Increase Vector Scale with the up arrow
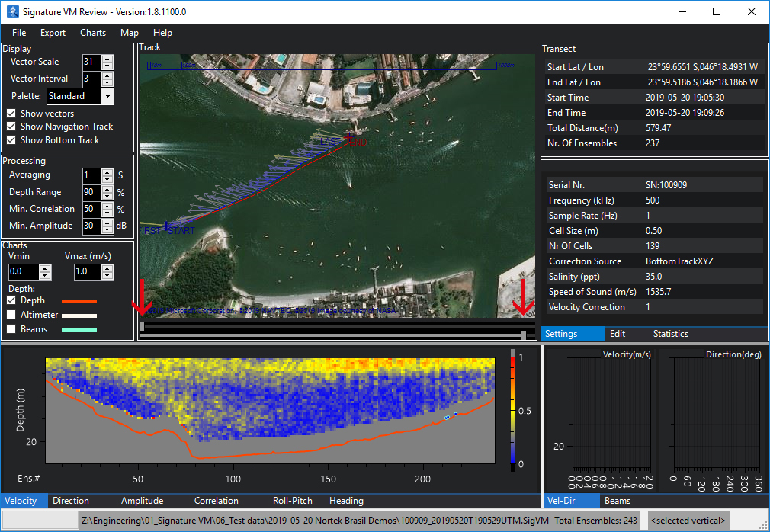Image resolution: width=770 pixels, height=532 pixels. [x=107, y=58]
